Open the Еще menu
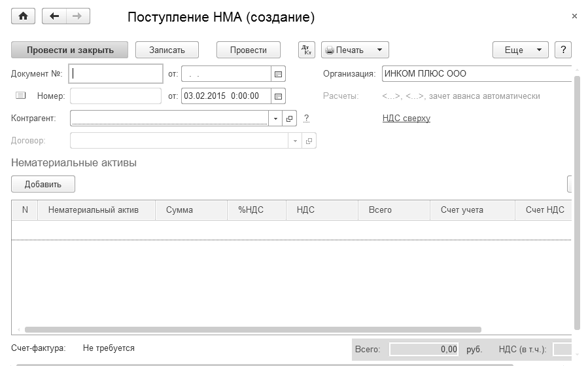Image resolution: width=588 pixels, height=366 pixels. click(521, 50)
